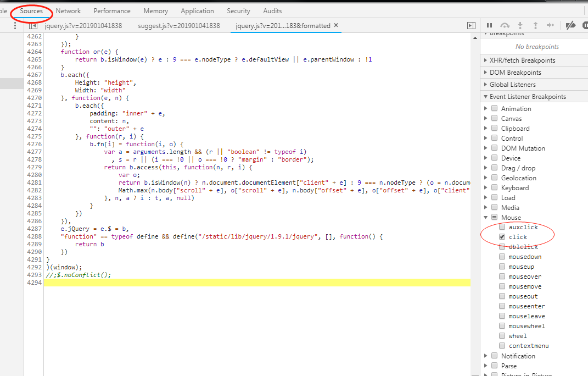This screenshot has width=588, height=376.
Task: Open the suggest.js file tab
Action: pyautogui.click(x=178, y=26)
